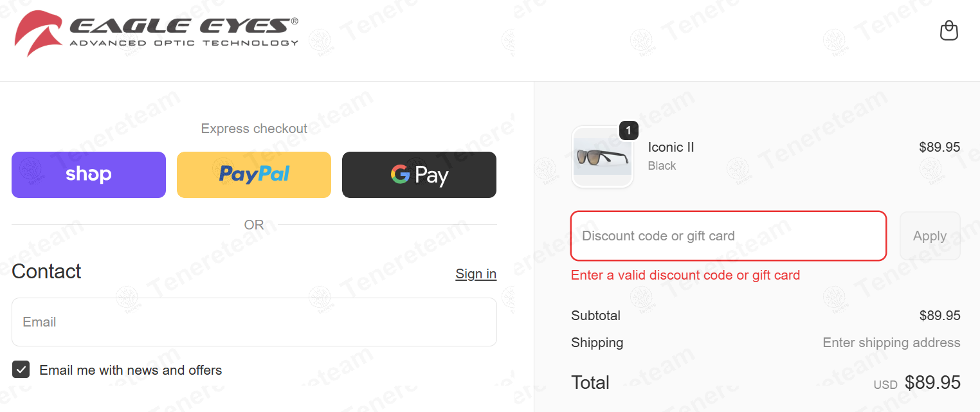The image size is (980, 412).
Task: Click the 'Enter a valid discount code' error message
Action: [x=685, y=275]
